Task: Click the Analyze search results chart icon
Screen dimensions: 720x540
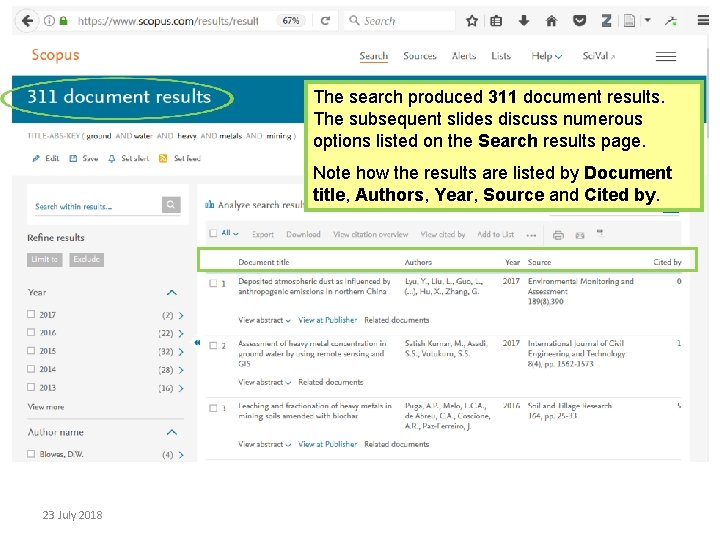Action: [x=209, y=204]
